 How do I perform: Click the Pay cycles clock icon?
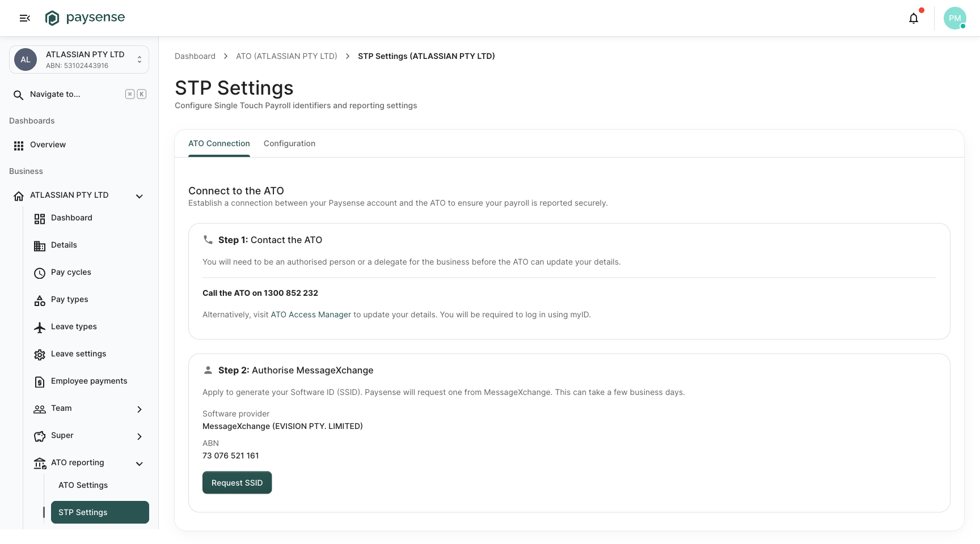pos(40,273)
